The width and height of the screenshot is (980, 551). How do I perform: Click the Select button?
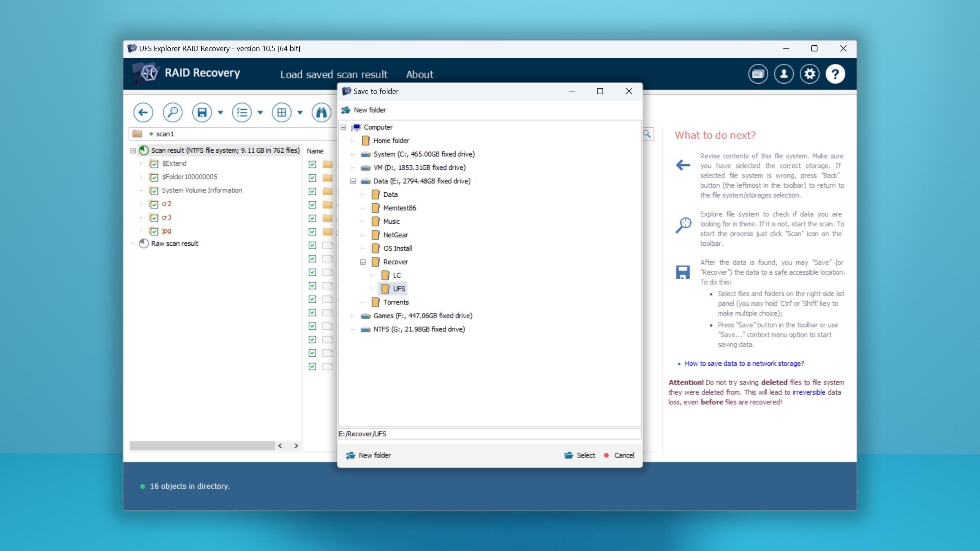pyautogui.click(x=580, y=455)
